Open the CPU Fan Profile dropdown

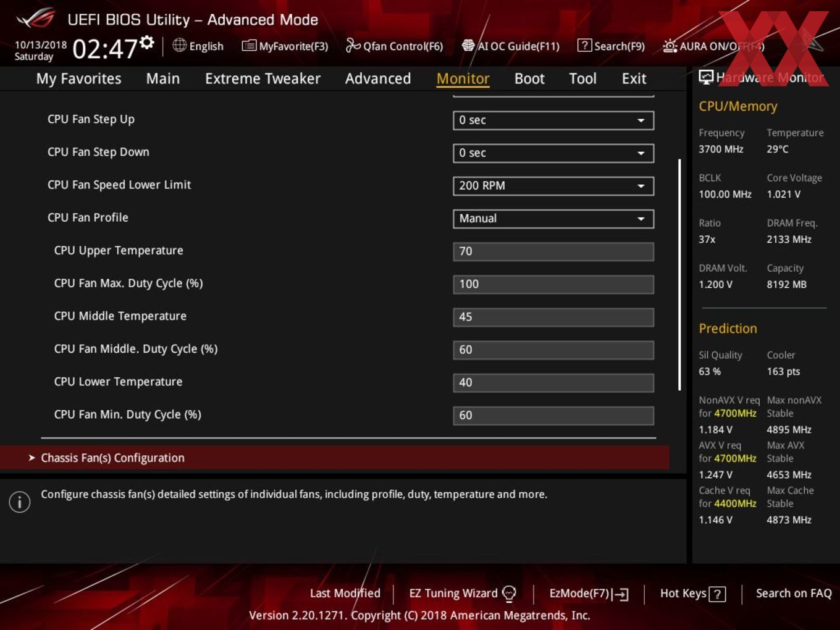pos(553,219)
